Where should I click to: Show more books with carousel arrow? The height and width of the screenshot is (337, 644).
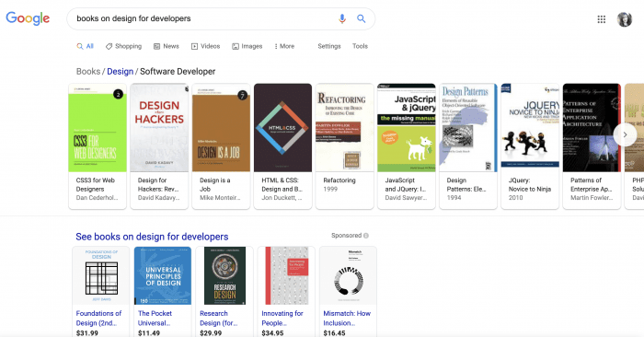click(x=625, y=134)
